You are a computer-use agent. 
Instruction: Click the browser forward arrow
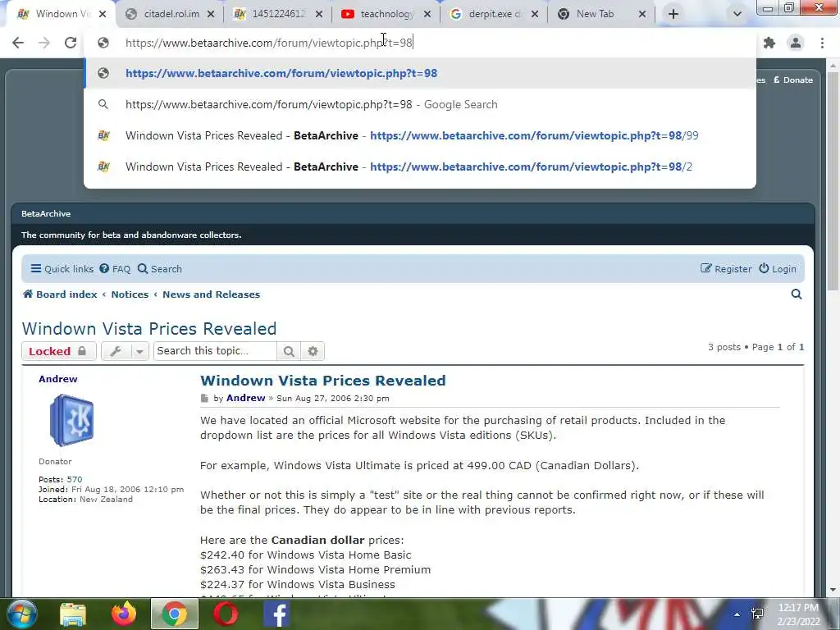tap(44, 43)
